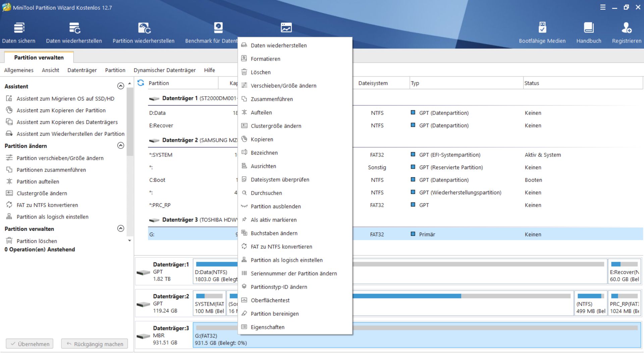Collapse the Partition ändern section
644x362 pixels.
click(121, 145)
